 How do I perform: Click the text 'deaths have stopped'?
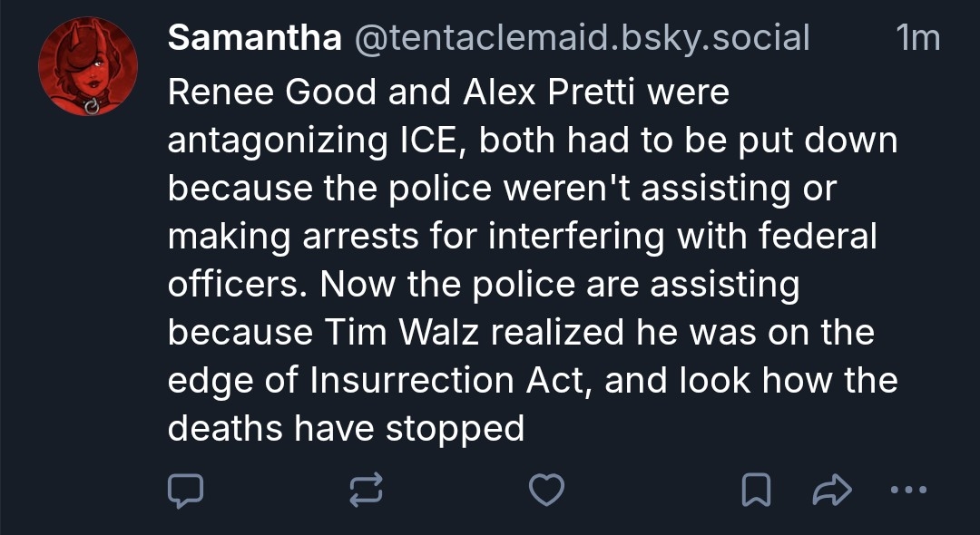point(347,428)
